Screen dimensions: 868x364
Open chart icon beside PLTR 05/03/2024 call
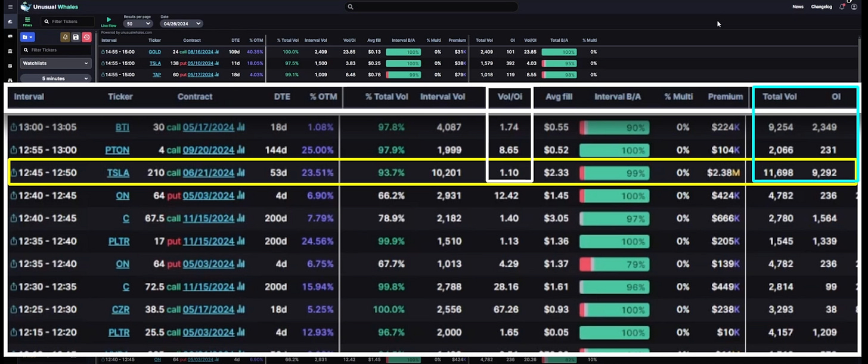coord(241,332)
